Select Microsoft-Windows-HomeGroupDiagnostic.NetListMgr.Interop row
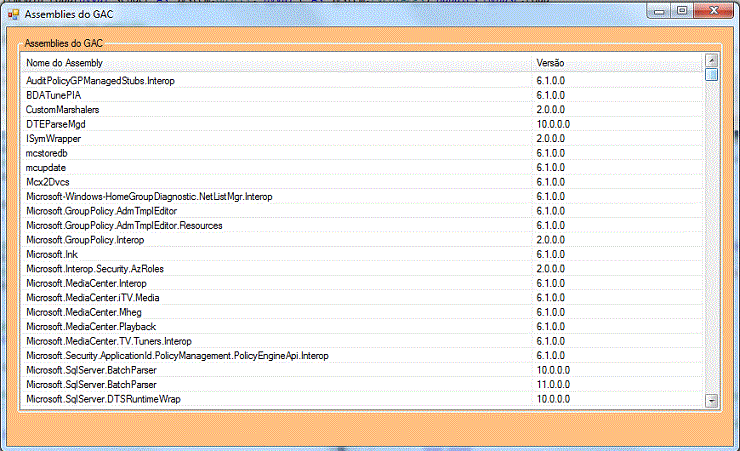The height and width of the screenshot is (451, 740). click(x=362, y=196)
